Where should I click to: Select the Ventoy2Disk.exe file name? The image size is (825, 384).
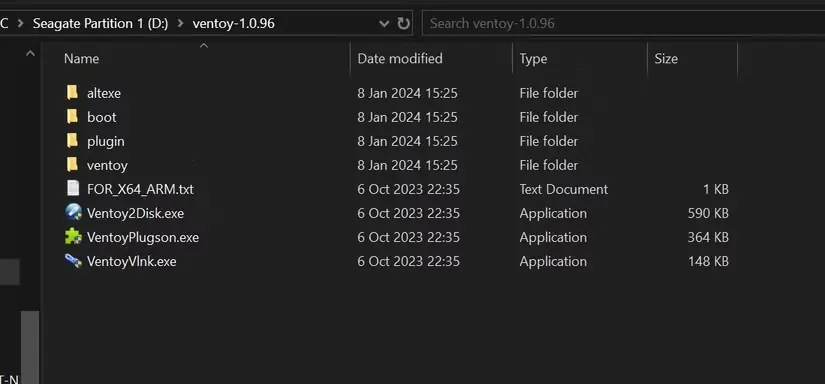(x=136, y=214)
